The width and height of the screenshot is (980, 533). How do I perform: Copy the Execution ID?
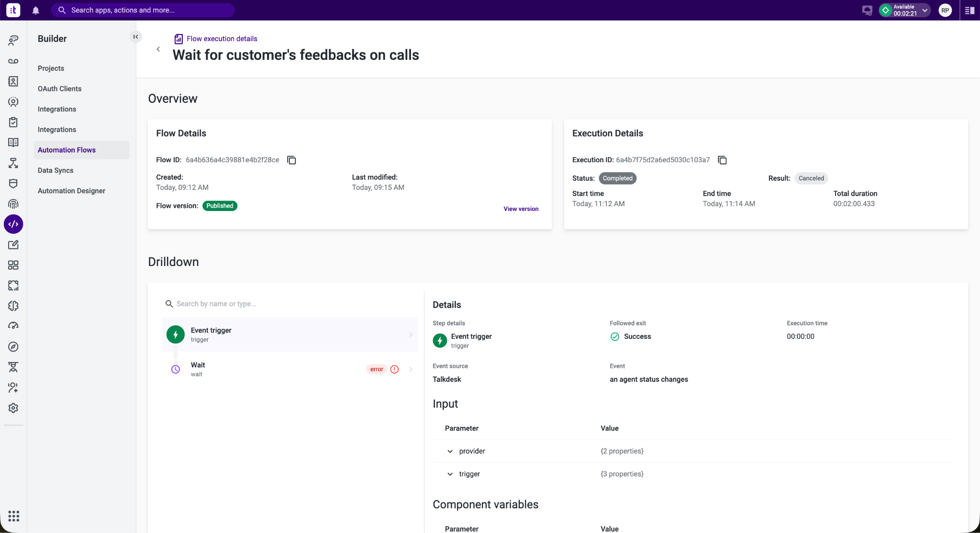click(x=723, y=160)
